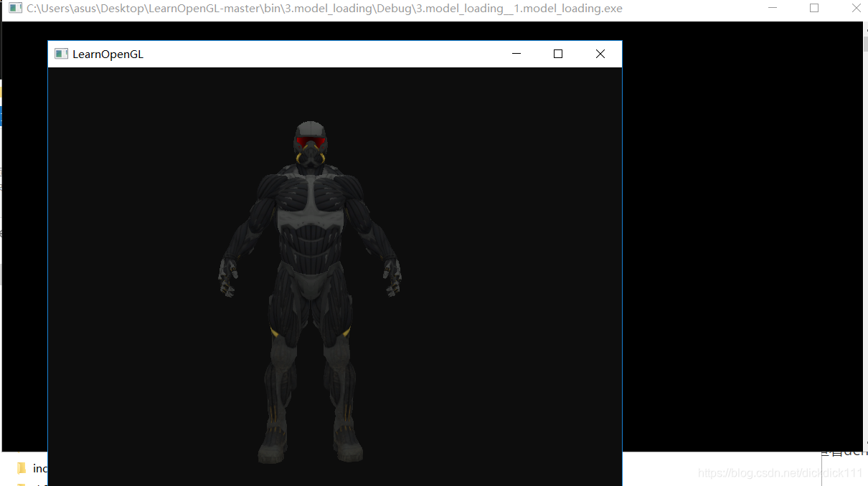
Task: Maximize the model_loading.exe console window
Action: point(814,9)
